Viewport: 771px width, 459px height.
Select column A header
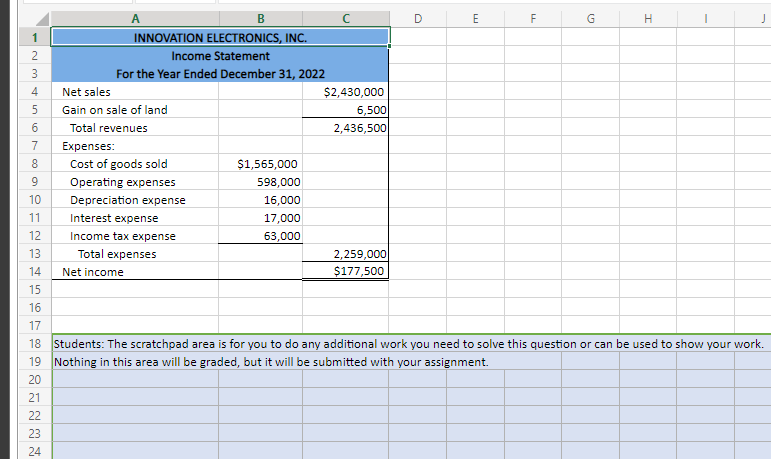click(135, 19)
